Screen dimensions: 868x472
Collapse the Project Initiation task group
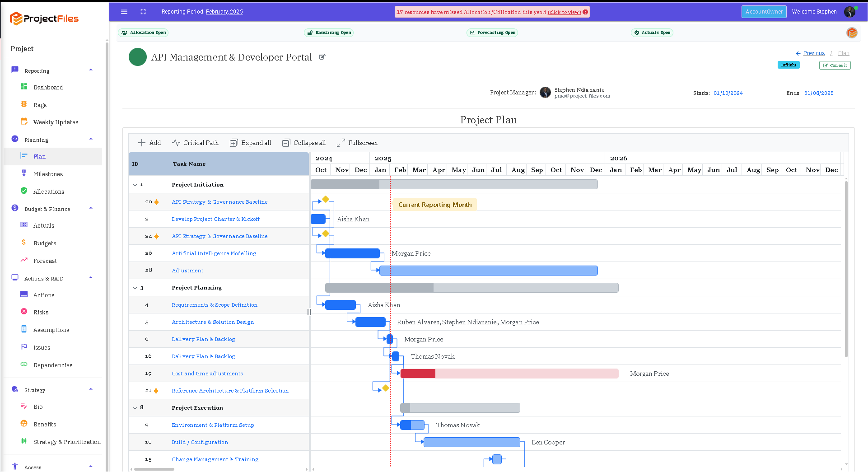pyautogui.click(x=135, y=185)
